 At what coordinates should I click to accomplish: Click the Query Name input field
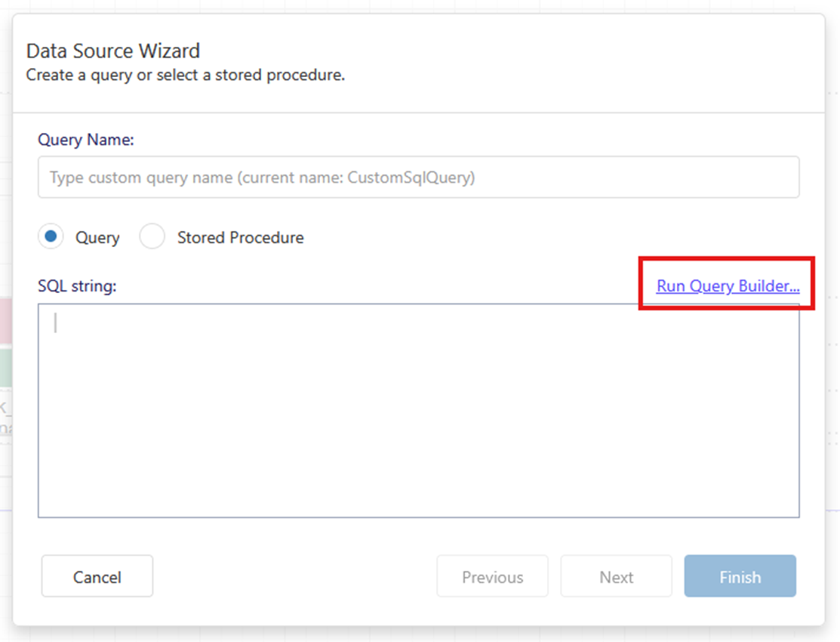[418, 177]
